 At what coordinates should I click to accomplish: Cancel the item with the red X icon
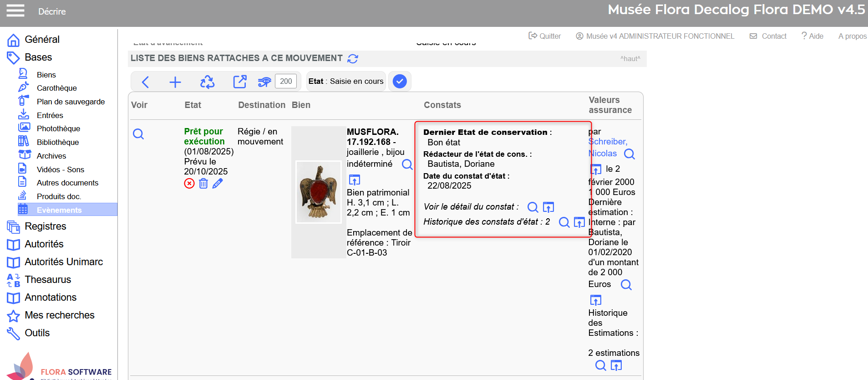point(189,184)
